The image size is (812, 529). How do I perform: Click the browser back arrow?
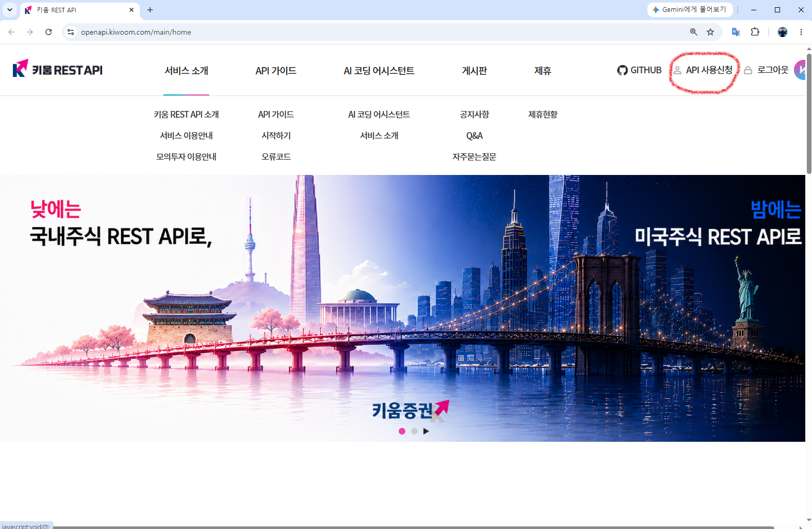[11, 32]
